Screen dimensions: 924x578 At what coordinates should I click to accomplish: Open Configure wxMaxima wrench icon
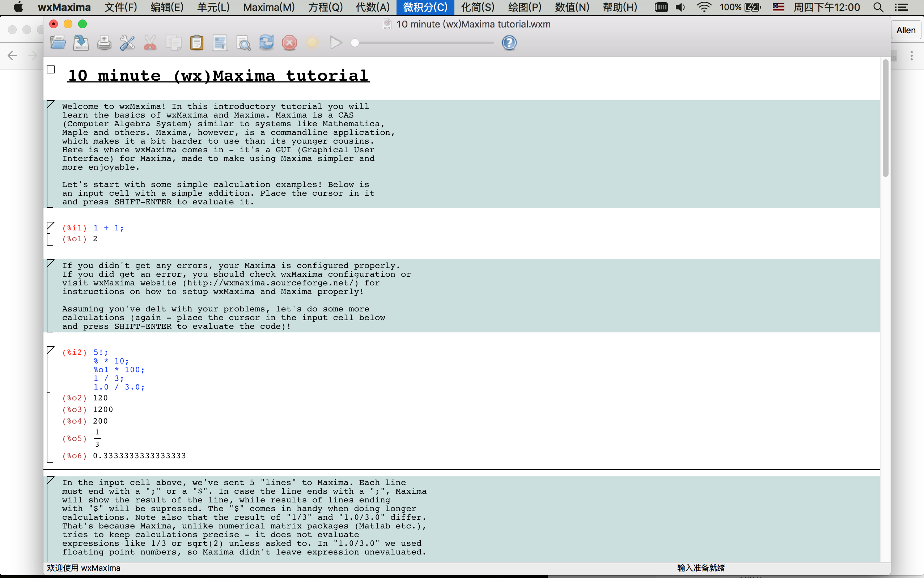127,43
